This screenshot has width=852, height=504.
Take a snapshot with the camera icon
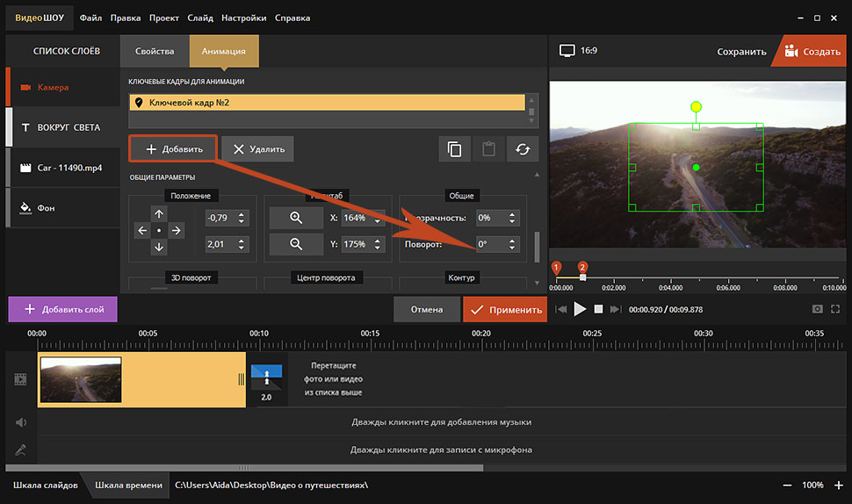pos(817,309)
